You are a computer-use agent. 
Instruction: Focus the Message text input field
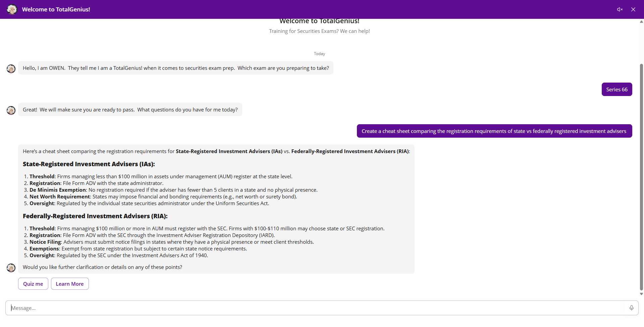pyautogui.click(x=315, y=308)
